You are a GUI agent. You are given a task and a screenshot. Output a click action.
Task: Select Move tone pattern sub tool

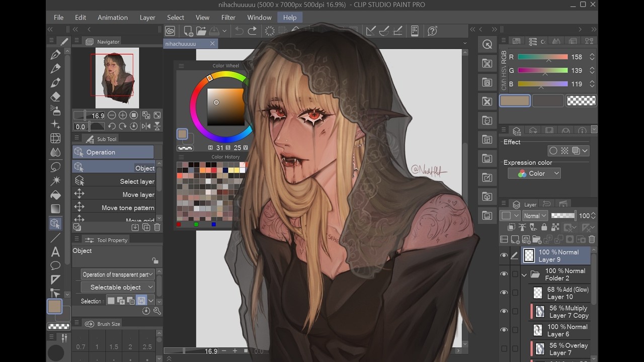(114, 208)
